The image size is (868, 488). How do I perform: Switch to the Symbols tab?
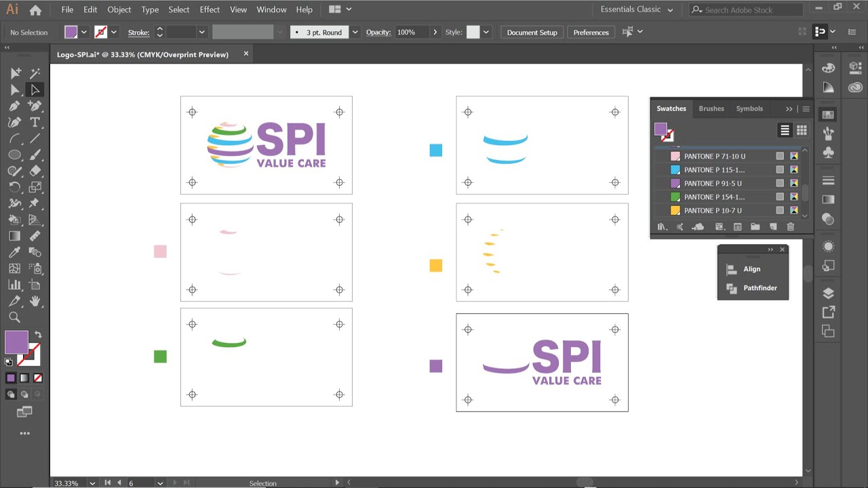tap(749, 108)
